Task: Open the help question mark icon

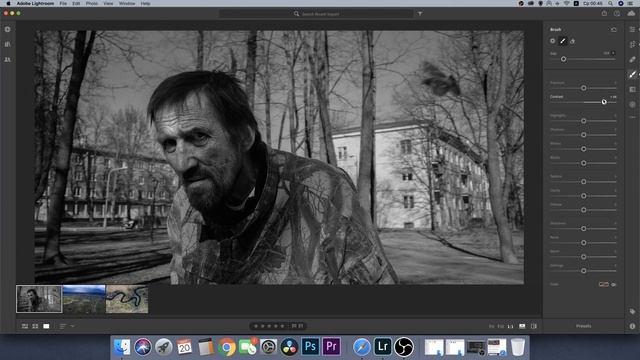Action: 617,13
